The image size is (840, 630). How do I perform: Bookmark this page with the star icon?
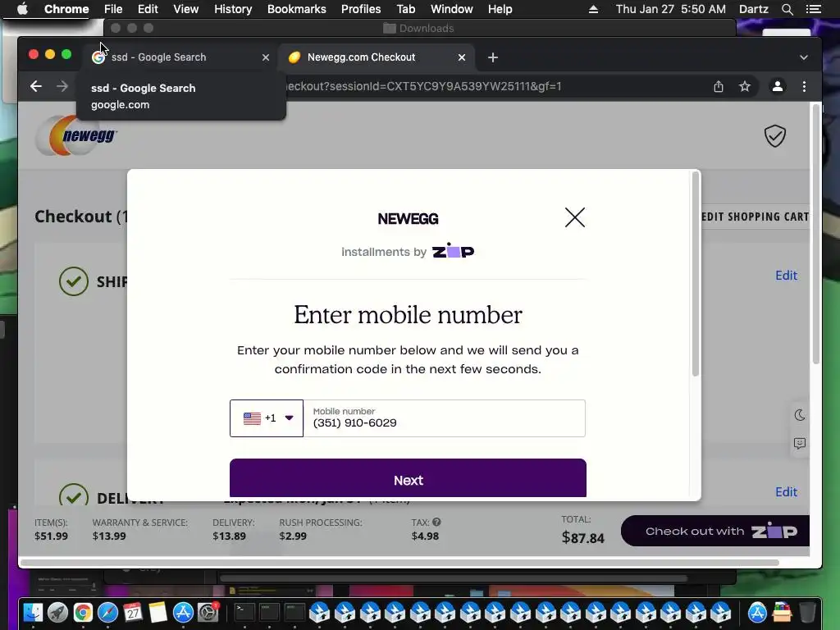pyautogui.click(x=745, y=86)
